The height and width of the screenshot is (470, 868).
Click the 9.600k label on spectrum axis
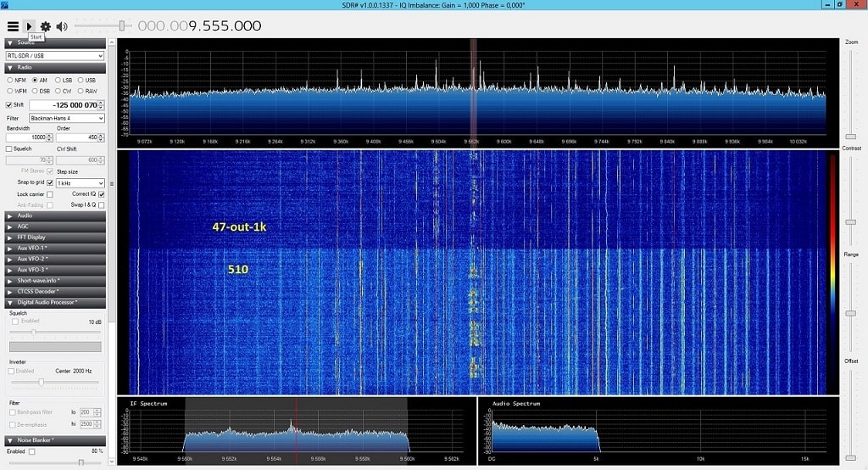(504, 142)
